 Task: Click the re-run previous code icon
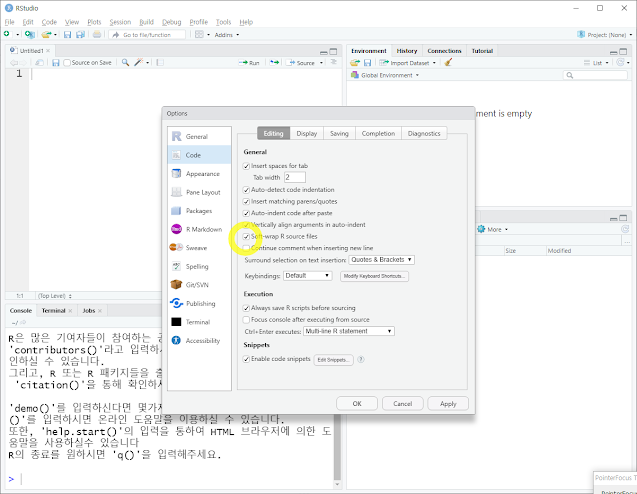pyautogui.click(x=275, y=63)
